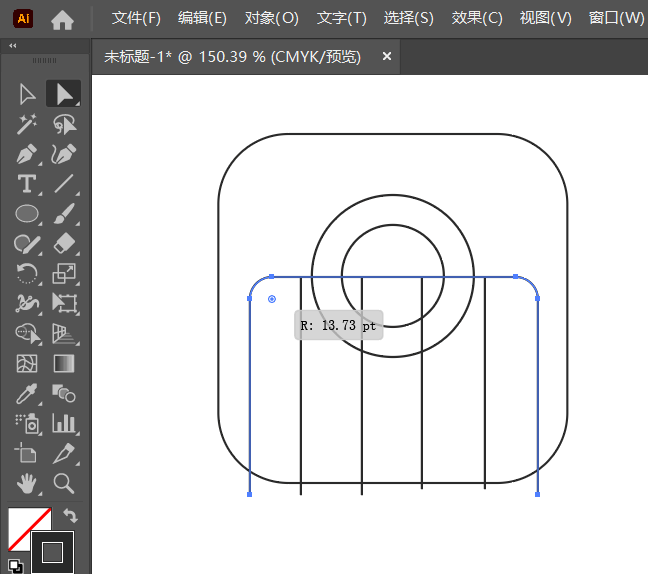Open the 效果(C) menu
Image resolution: width=648 pixels, height=574 pixels.
click(477, 18)
